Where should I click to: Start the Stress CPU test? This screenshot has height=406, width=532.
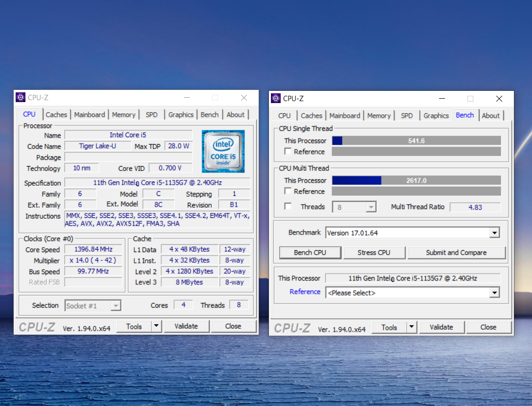(374, 253)
